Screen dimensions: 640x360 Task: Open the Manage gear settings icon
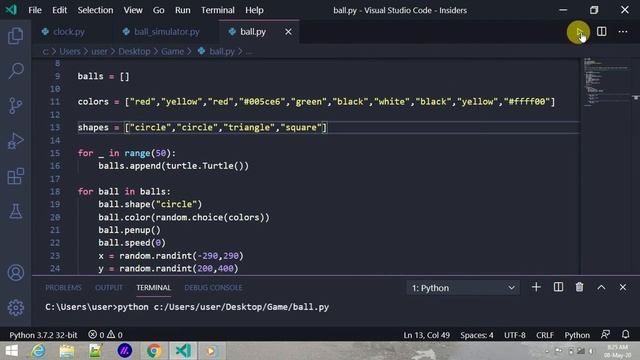16,308
